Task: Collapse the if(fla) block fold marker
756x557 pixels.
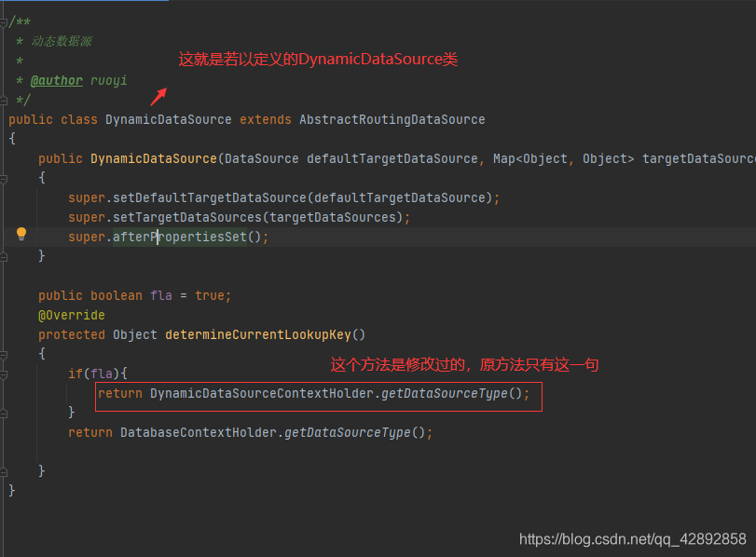Action: (4, 374)
